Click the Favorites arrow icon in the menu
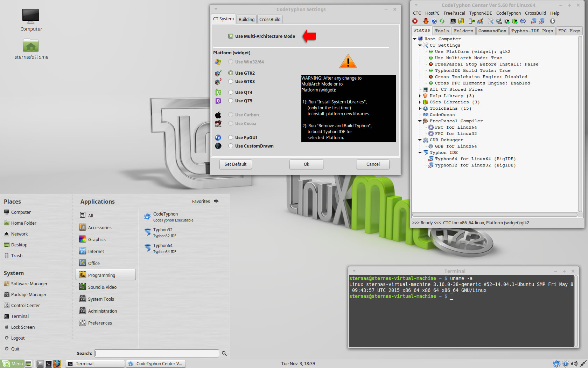This screenshot has height=368, width=588. pyautogui.click(x=216, y=201)
